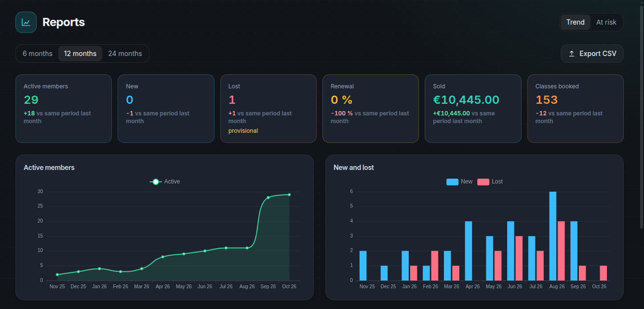
Task: Switch to the Trend view
Action: point(576,22)
